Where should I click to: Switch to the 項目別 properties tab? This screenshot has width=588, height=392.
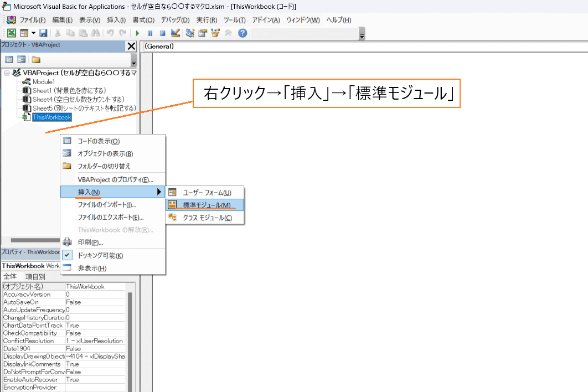click(x=35, y=277)
